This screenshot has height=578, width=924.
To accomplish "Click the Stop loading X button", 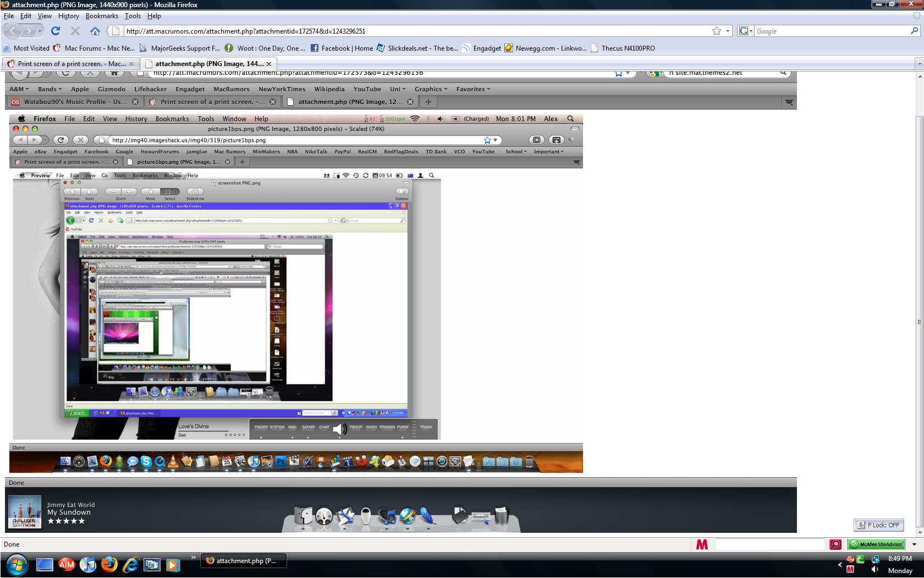I will pos(75,31).
